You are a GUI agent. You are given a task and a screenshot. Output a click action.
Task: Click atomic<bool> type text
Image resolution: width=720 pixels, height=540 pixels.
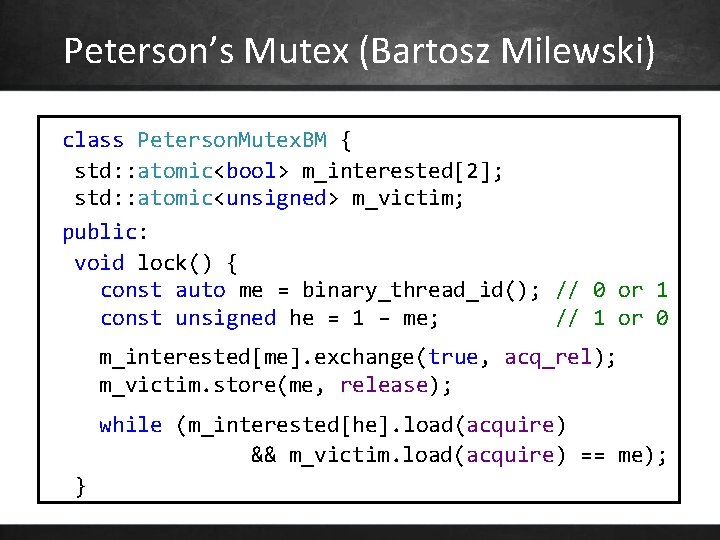click(x=213, y=171)
